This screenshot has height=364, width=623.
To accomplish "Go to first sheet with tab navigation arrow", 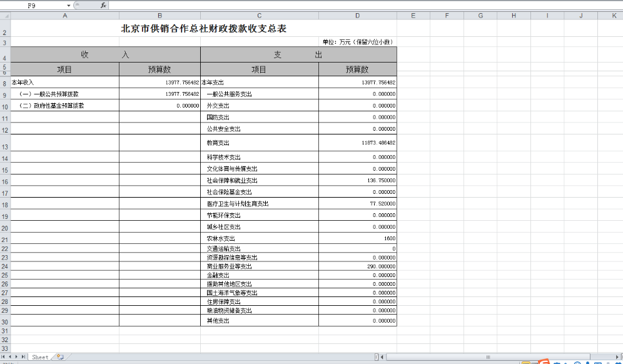I will [x=4, y=357].
